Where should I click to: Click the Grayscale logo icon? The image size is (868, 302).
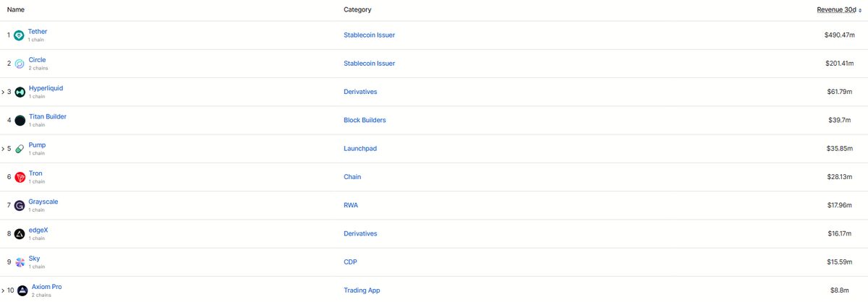click(x=20, y=205)
